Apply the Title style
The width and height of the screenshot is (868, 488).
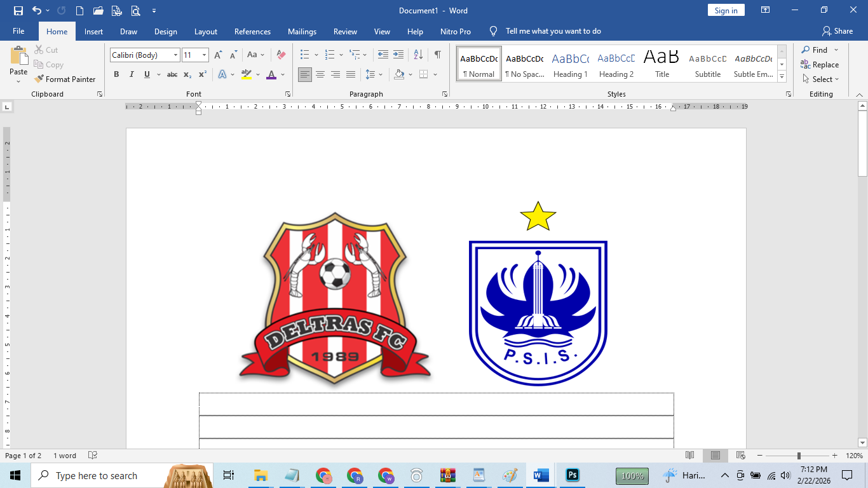pos(662,64)
